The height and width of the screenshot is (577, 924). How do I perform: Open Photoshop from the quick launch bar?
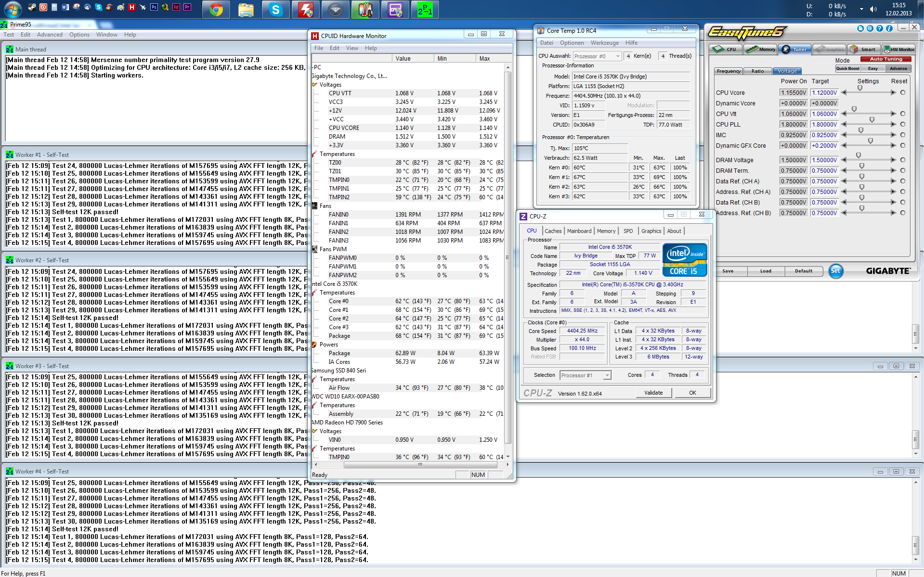154,7
